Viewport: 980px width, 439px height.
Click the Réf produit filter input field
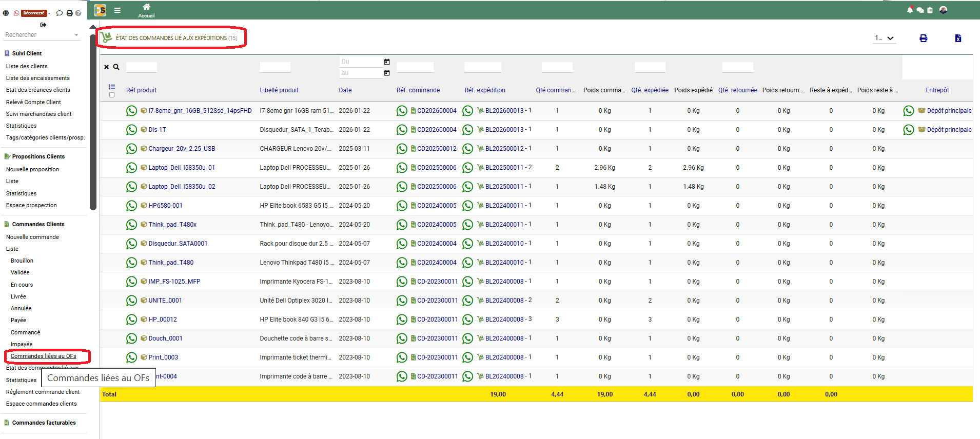click(x=142, y=67)
